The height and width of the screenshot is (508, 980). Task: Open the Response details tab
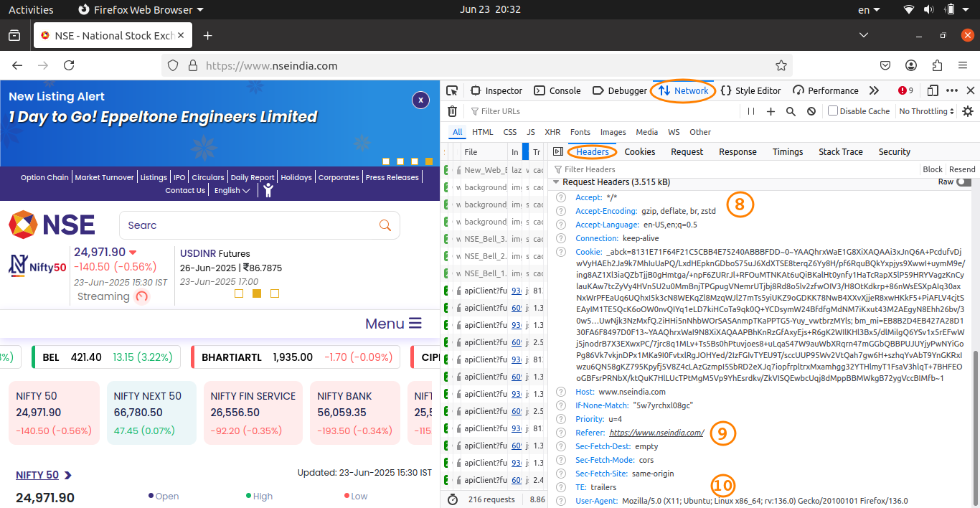pyautogui.click(x=738, y=151)
